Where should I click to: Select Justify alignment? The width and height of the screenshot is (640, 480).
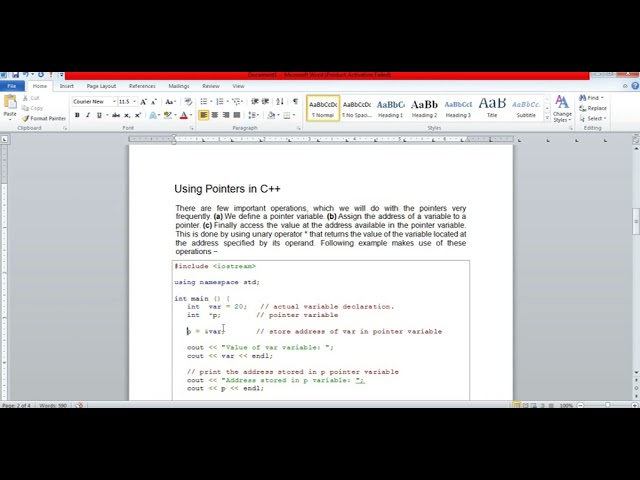coord(237,115)
